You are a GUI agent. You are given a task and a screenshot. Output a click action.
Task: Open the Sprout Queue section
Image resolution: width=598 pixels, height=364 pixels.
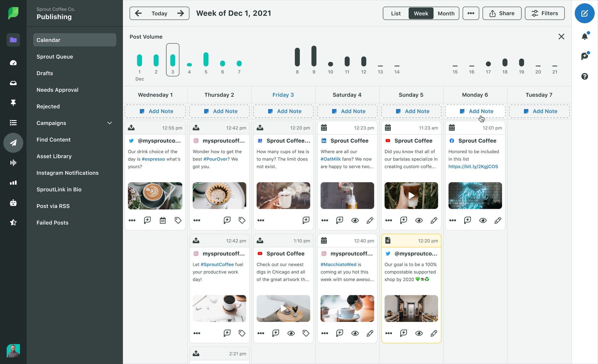pyautogui.click(x=55, y=56)
